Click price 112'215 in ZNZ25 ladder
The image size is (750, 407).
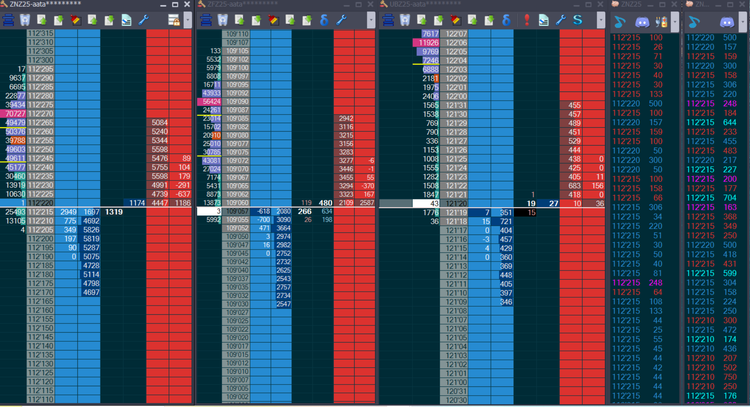(41, 212)
